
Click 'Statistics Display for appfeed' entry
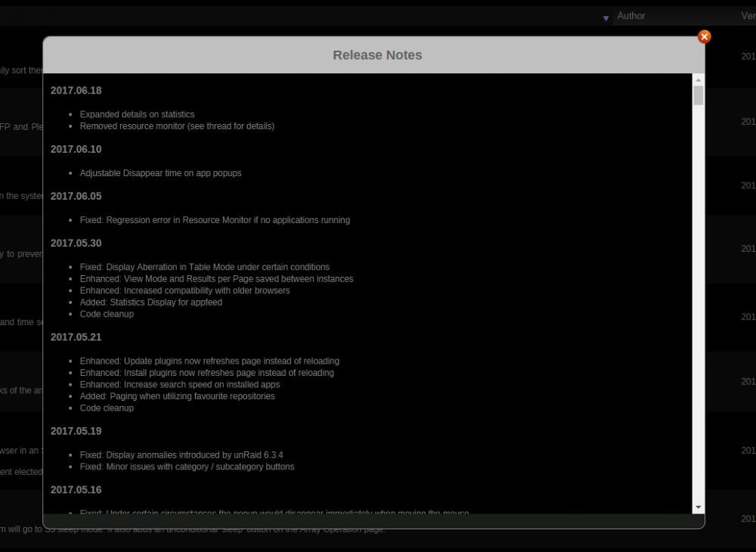pos(151,302)
